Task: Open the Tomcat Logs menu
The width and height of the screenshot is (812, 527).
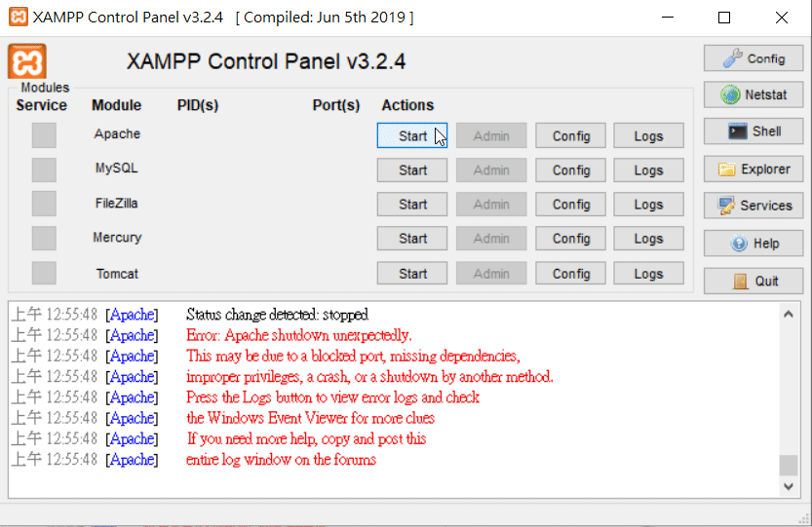Action: click(x=649, y=274)
